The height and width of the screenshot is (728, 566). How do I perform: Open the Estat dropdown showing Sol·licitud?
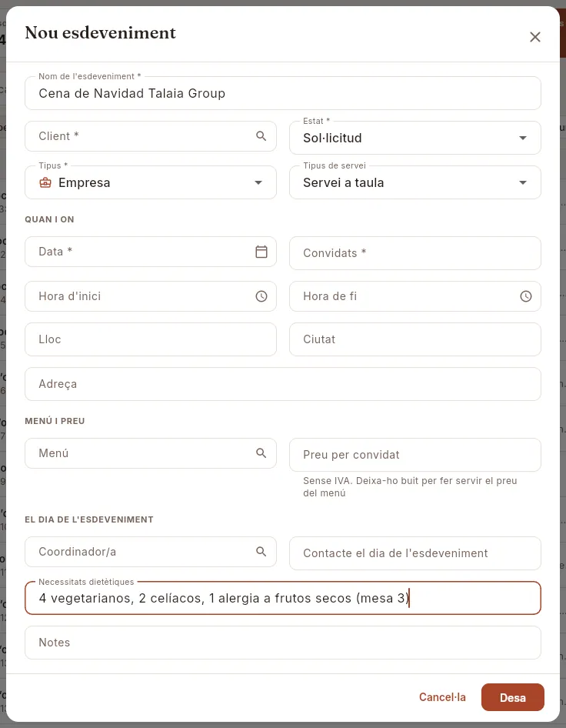click(x=415, y=138)
